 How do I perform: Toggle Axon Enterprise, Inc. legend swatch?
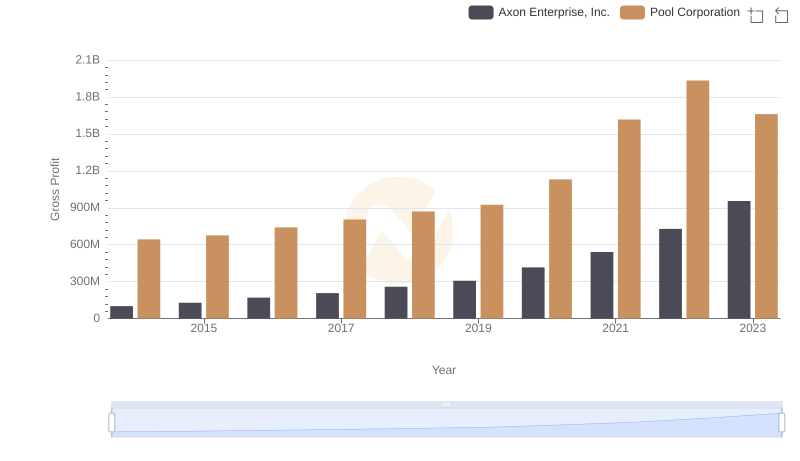click(x=481, y=12)
